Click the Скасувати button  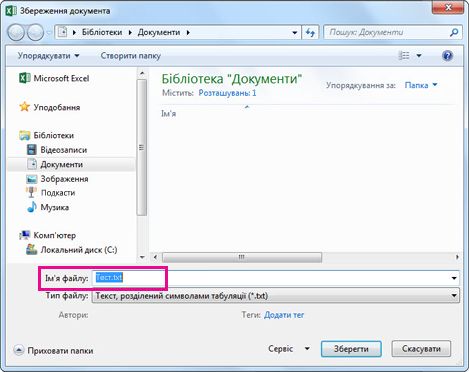(421, 349)
